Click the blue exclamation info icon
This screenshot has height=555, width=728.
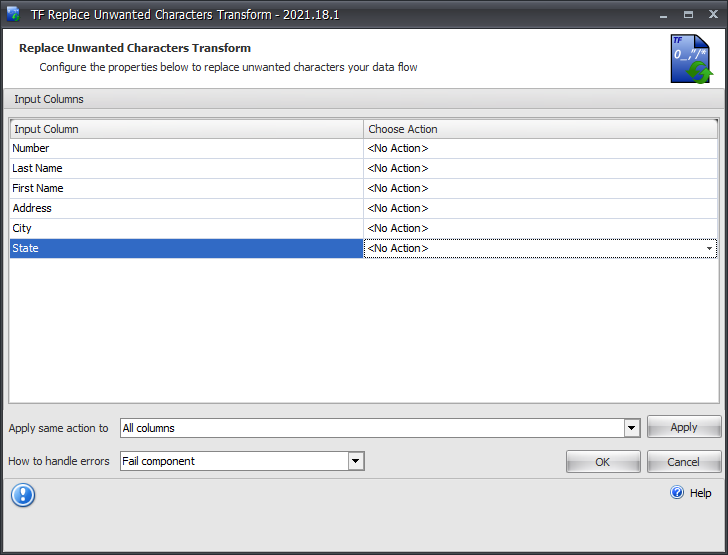[23, 495]
